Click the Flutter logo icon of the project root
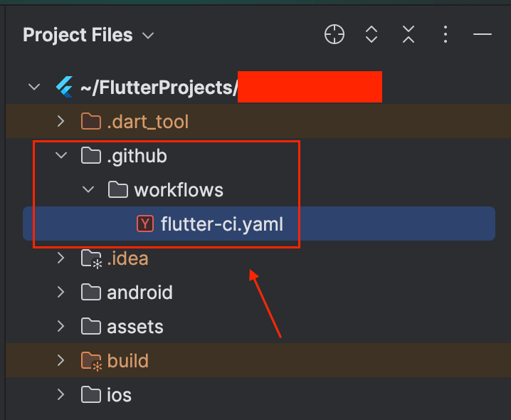Viewport: 511px width, 420px height. 65,87
